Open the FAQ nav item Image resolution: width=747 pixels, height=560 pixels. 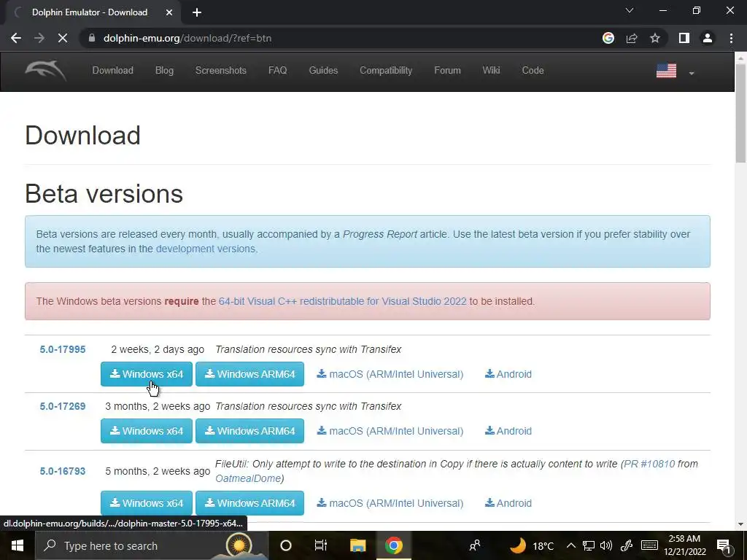(278, 71)
